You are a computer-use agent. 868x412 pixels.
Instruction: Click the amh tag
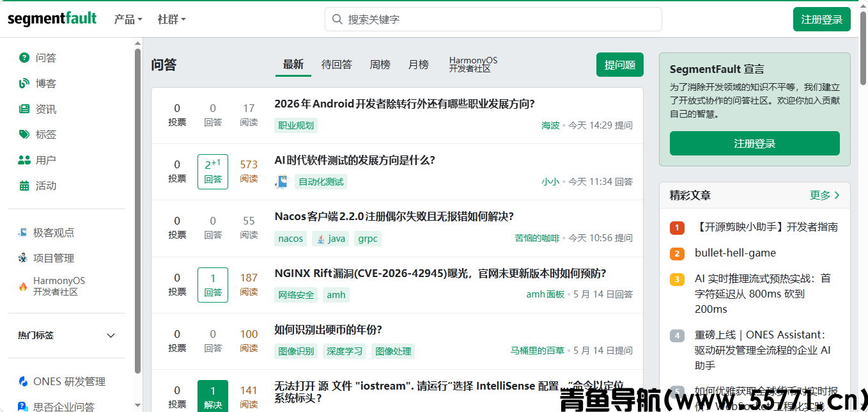(x=336, y=295)
